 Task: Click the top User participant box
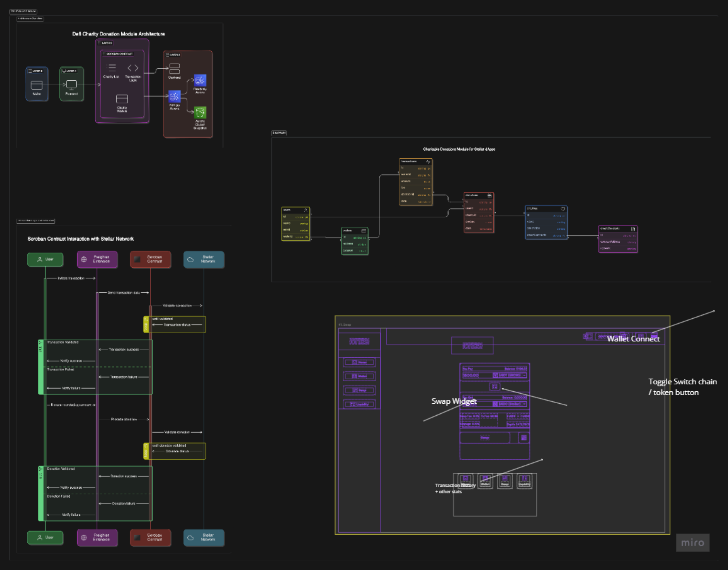click(x=45, y=259)
